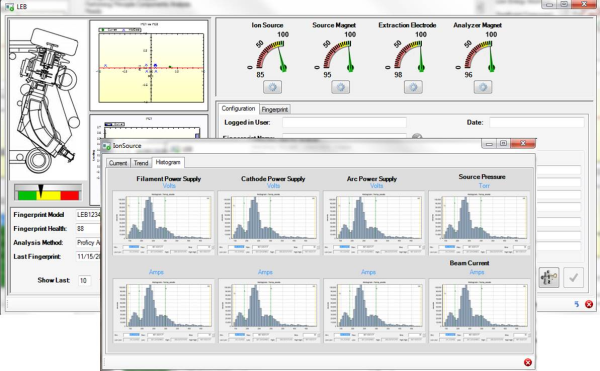
Task: Switch to the Trend tab in IonSource
Action: click(141, 163)
